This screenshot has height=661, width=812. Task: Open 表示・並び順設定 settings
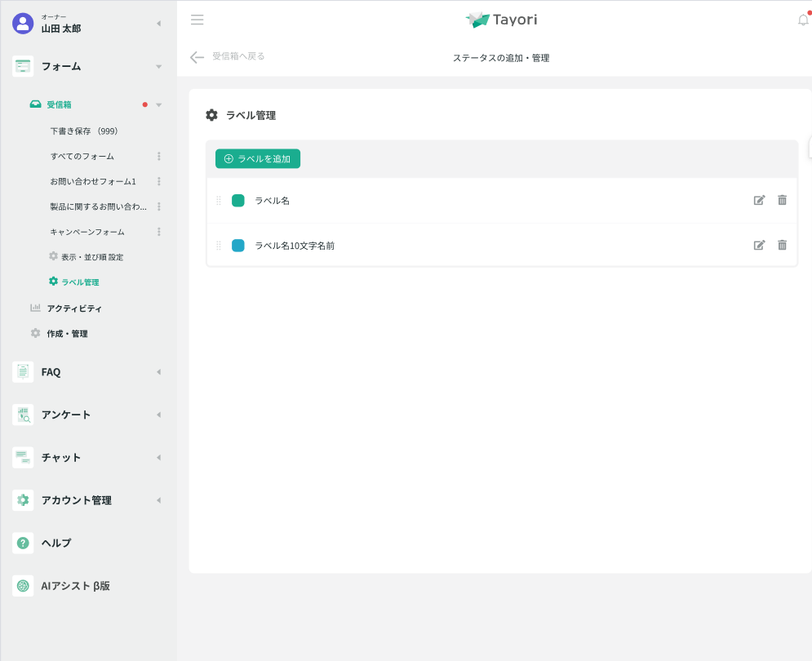click(x=92, y=257)
